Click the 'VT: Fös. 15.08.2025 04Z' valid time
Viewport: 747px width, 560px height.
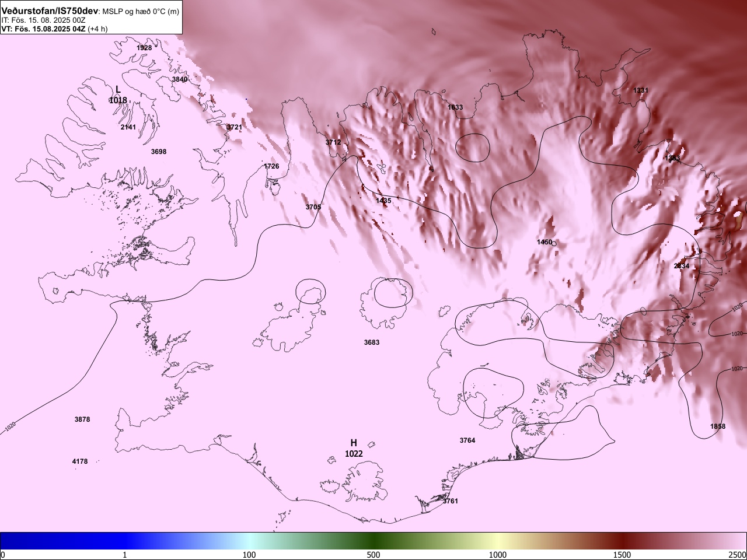[x=43, y=29]
